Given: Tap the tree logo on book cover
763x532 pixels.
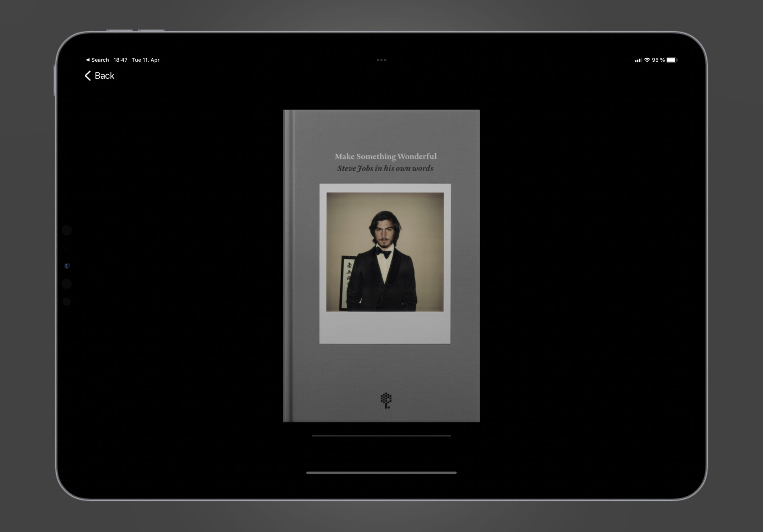Looking at the screenshot, I should [x=386, y=401].
